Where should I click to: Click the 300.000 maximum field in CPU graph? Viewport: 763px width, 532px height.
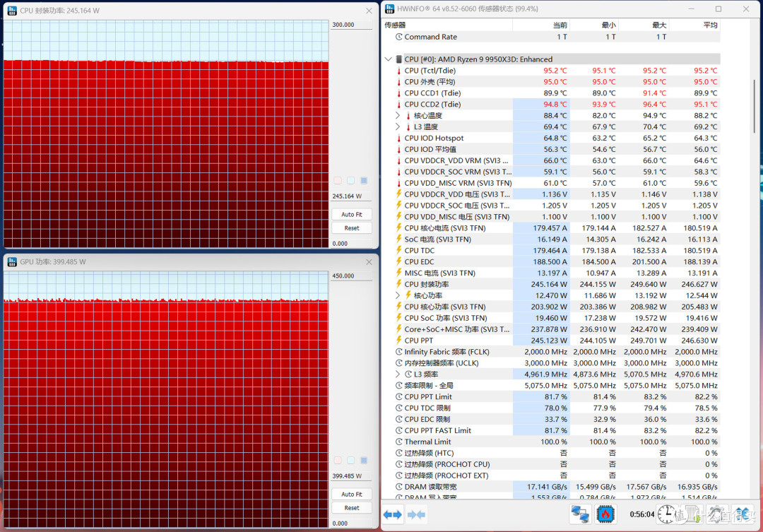pyautogui.click(x=351, y=25)
